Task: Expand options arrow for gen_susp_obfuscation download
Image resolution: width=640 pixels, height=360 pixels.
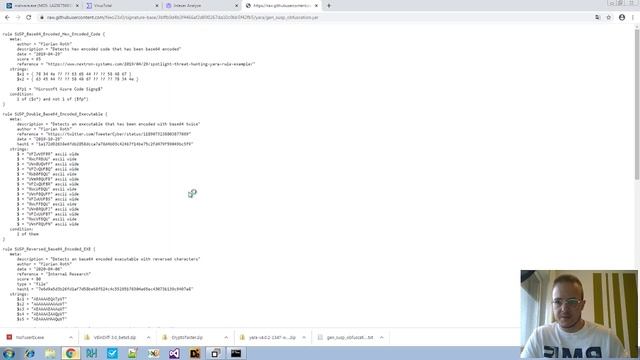Action: point(382,338)
